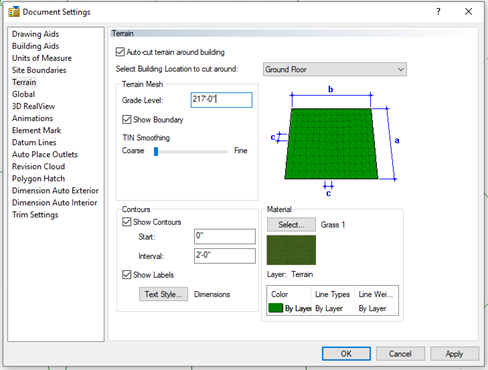Click the material Select... button
The image size is (488, 370).
point(291,224)
